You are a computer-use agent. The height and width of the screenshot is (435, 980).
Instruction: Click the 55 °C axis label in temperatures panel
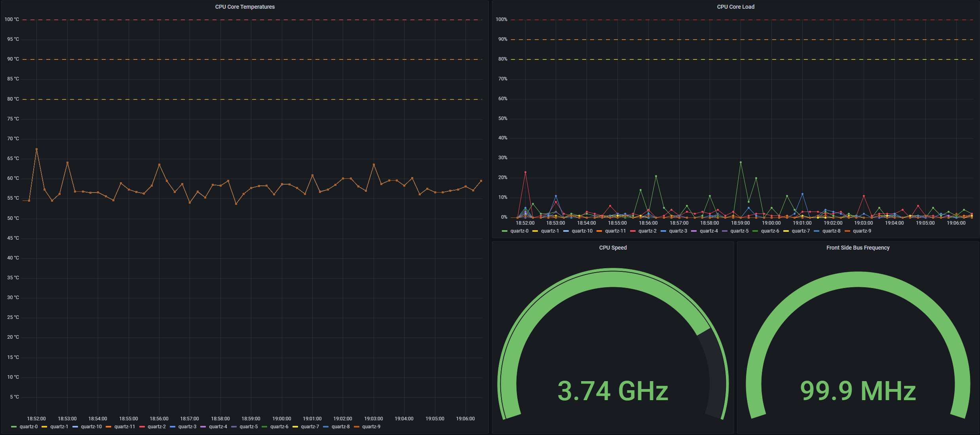click(x=13, y=198)
